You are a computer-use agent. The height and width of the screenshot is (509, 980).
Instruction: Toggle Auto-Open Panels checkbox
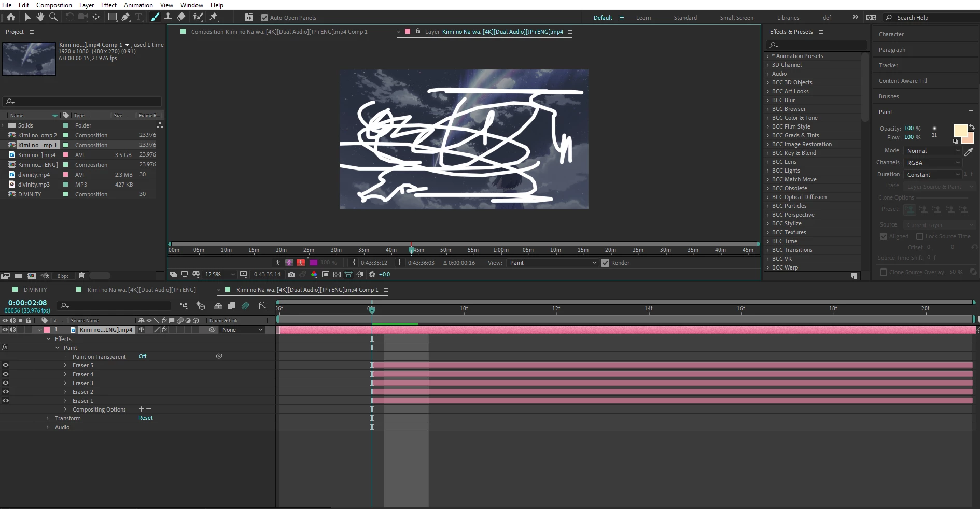pyautogui.click(x=264, y=18)
